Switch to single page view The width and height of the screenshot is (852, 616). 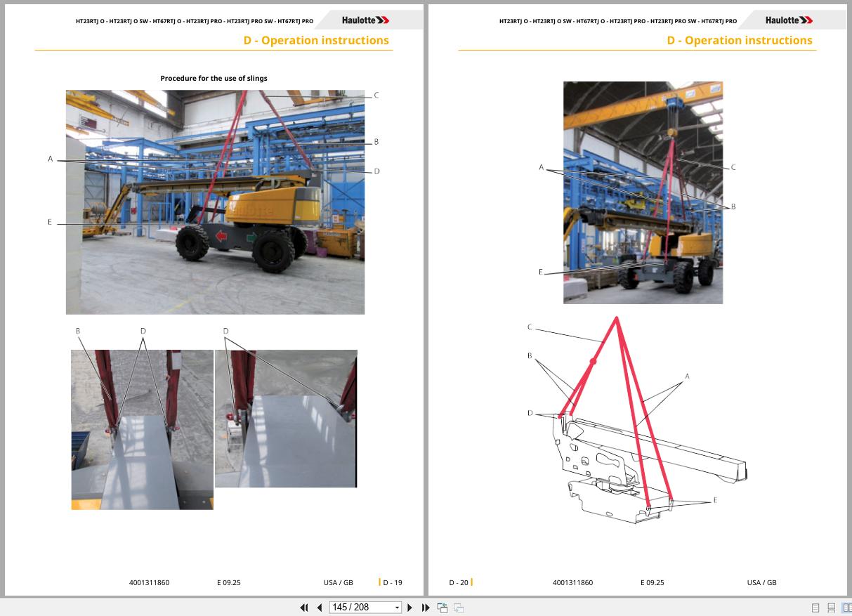[x=815, y=608]
